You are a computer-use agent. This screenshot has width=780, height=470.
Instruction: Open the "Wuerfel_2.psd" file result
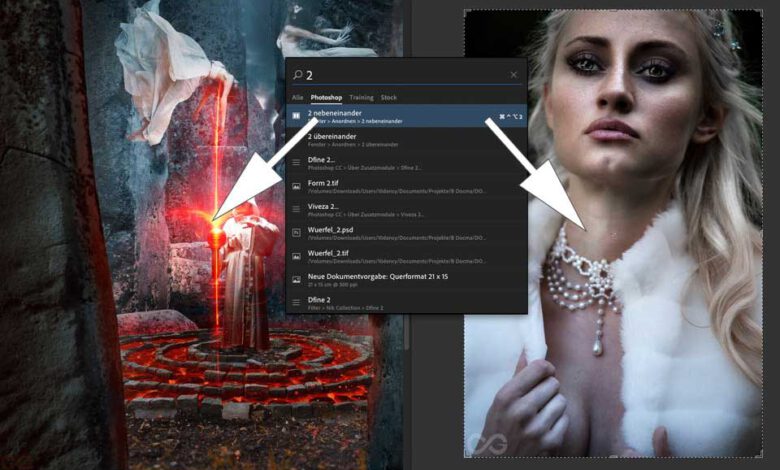click(406, 233)
